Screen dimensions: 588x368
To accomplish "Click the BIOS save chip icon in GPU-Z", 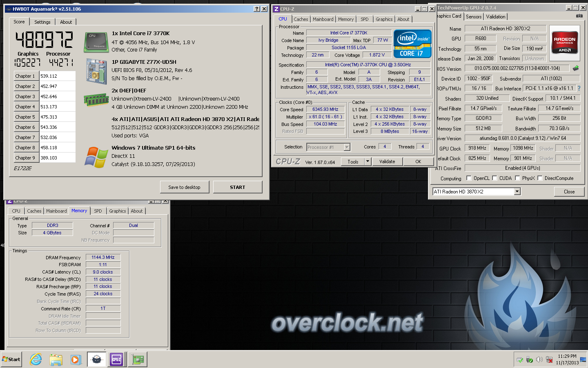I will [x=576, y=68].
